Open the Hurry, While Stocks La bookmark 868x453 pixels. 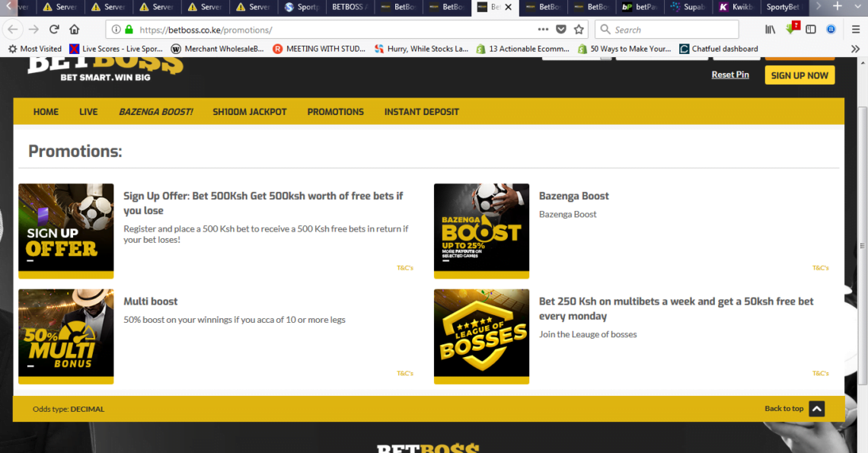click(421, 49)
